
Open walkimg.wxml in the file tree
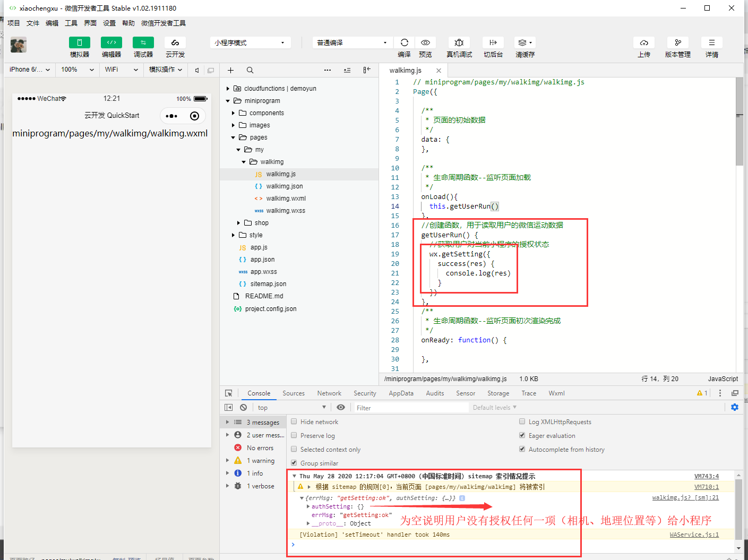[286, 199]
